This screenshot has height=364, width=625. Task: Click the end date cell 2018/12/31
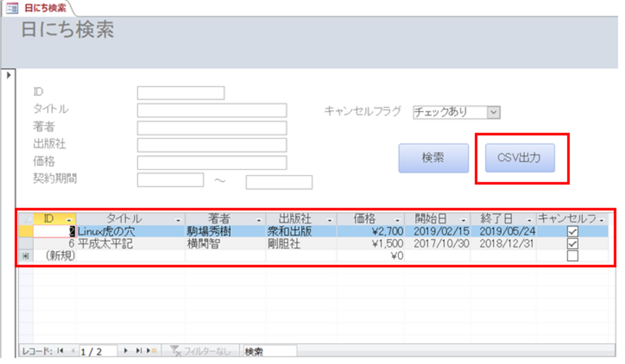click(x=503, y=243)
